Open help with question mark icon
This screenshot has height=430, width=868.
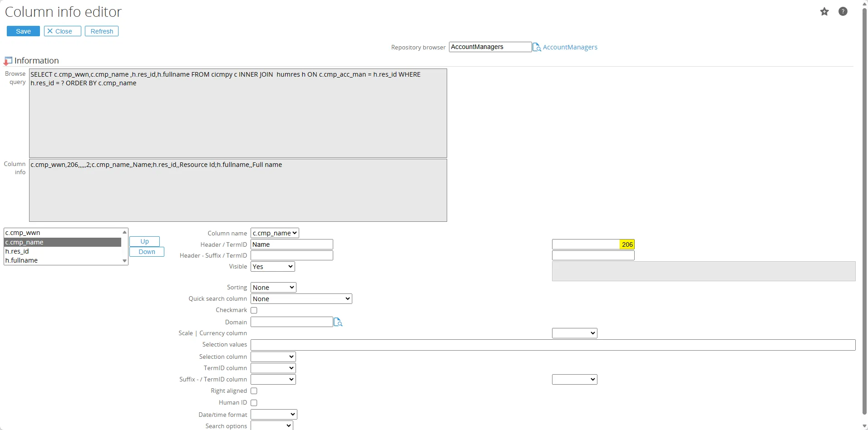click(x=843, y=12)
